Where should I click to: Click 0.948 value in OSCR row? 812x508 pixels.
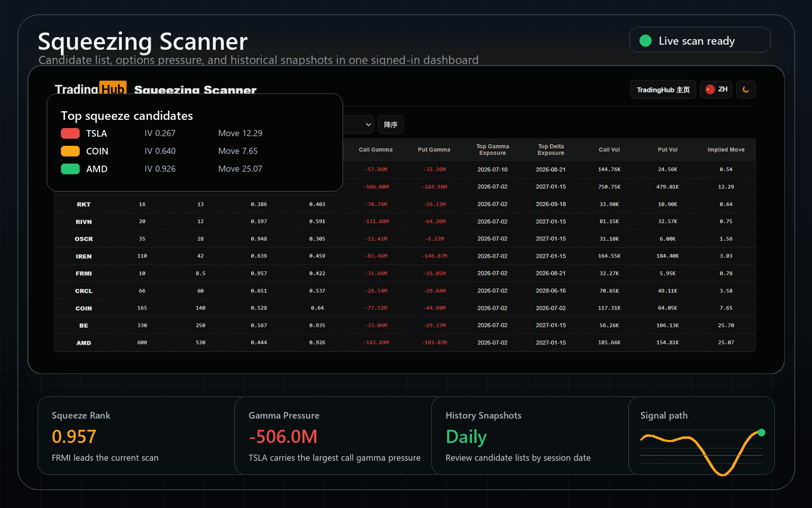[259, 239]
